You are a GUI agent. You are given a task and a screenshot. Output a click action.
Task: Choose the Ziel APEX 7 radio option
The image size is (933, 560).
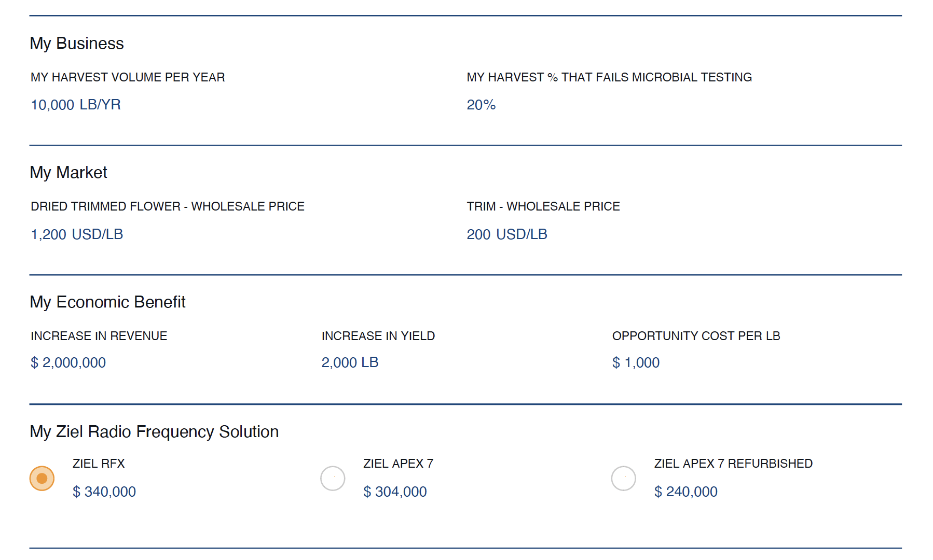pyautogui.click(x=333, y=478)
